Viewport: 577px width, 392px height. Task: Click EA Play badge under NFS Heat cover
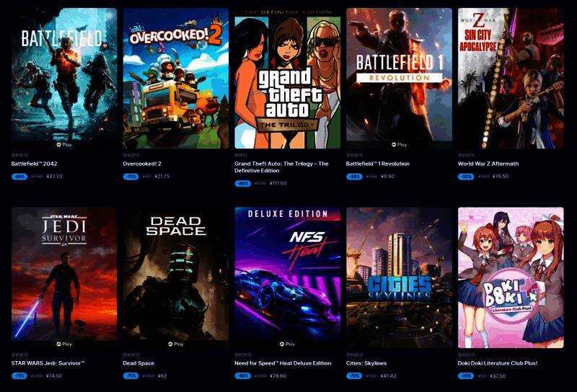(x=287, y=344)
